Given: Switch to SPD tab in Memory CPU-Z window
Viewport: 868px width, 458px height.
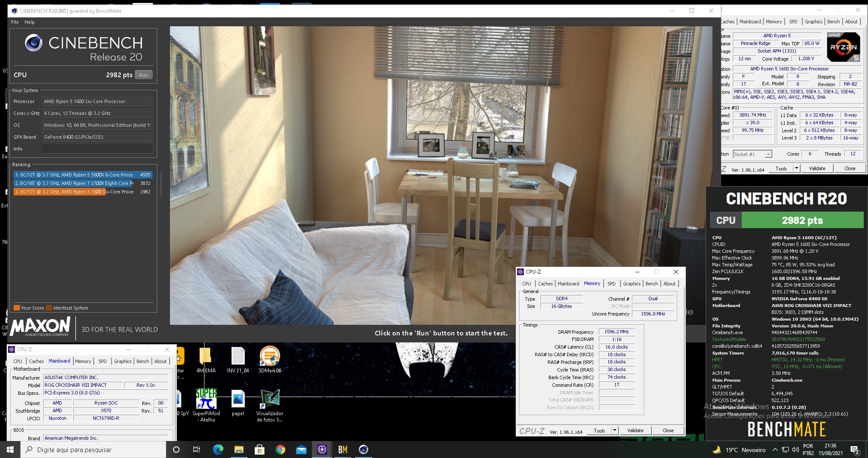Looking at the screenshot, I should pos(612,284).
